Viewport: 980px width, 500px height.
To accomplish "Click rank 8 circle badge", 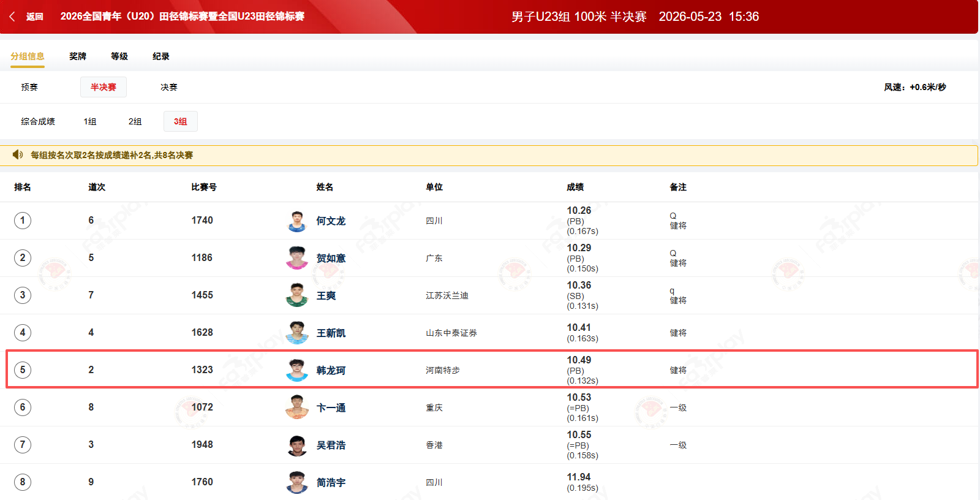I will 23,482.
